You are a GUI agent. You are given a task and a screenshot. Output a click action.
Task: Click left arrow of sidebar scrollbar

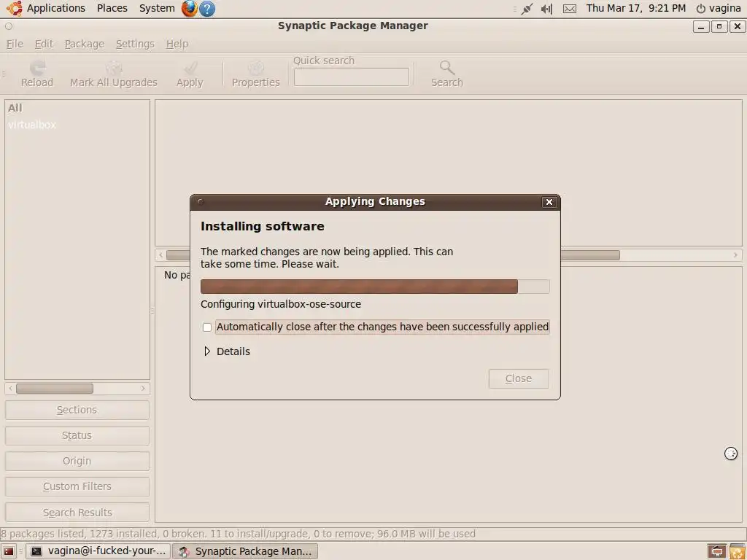click(x=10, y=389)
